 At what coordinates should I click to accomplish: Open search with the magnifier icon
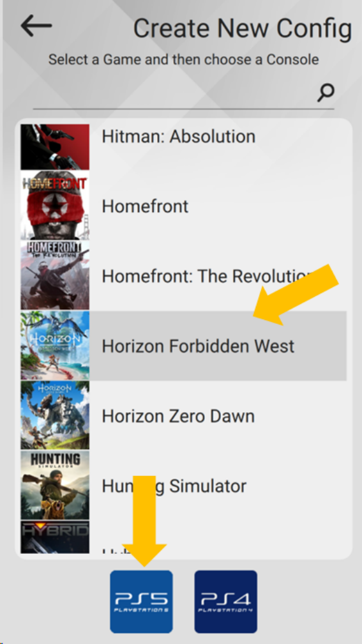point(325,92)
